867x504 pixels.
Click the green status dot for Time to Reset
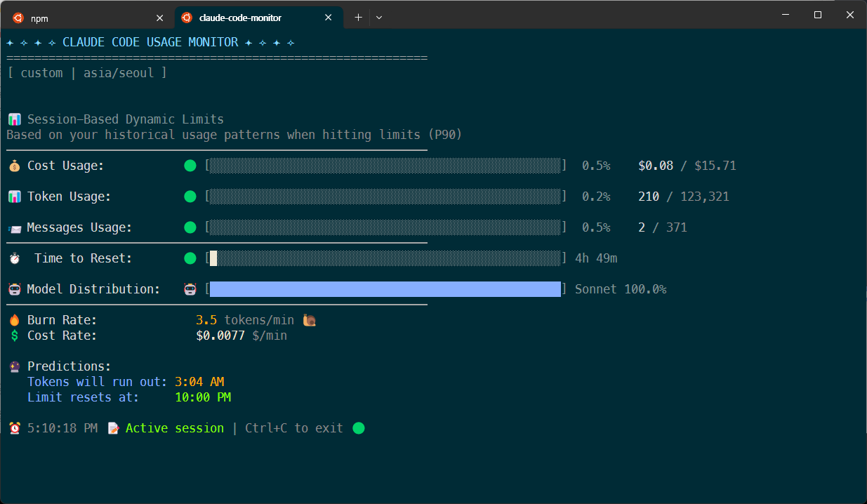[x=190, y=259]
